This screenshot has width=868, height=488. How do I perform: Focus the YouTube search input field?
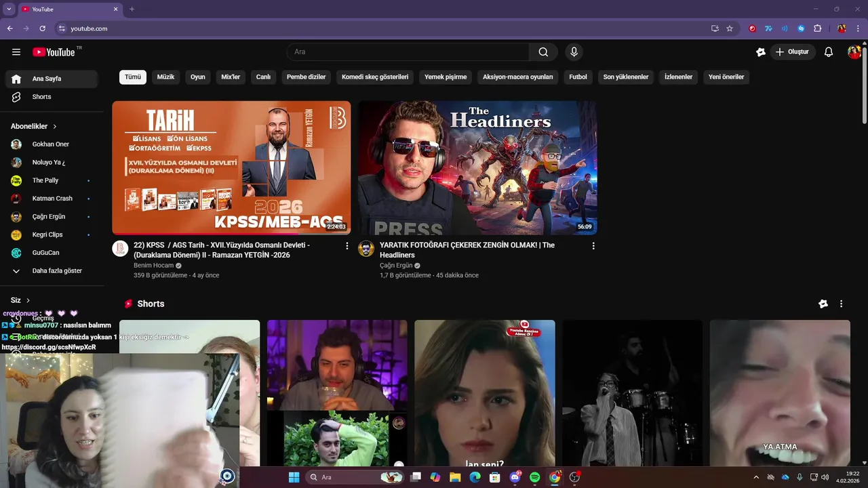point(408,52)
